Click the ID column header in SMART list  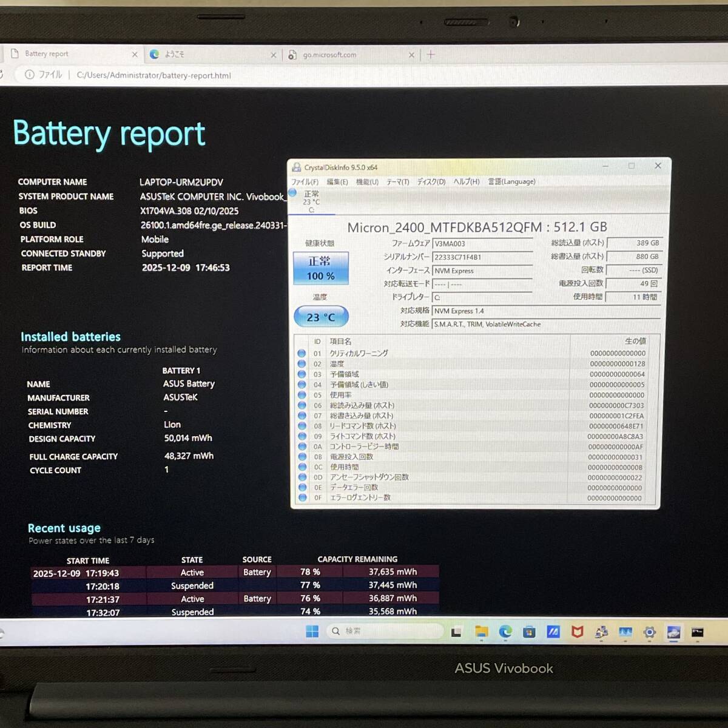click(317, 342)
